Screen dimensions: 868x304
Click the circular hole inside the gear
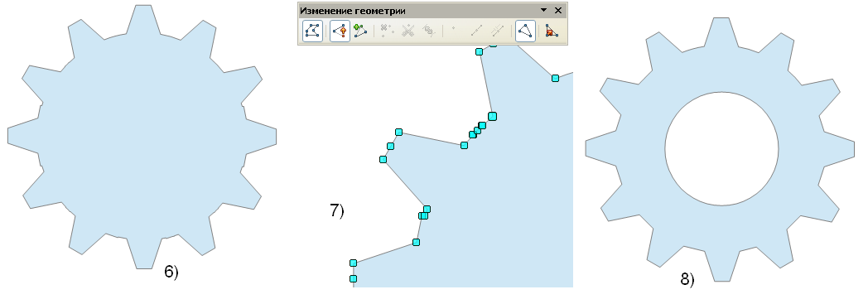[721, 148]
